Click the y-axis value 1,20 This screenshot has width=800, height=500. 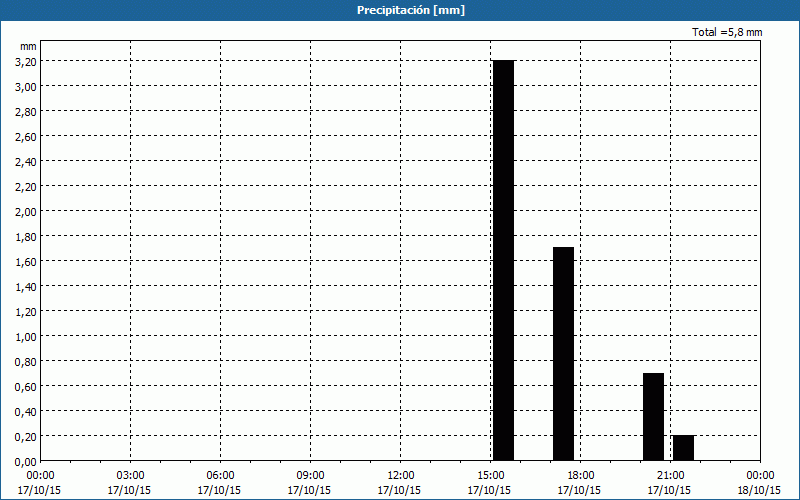pyautogui.click(x=26, y=312)
